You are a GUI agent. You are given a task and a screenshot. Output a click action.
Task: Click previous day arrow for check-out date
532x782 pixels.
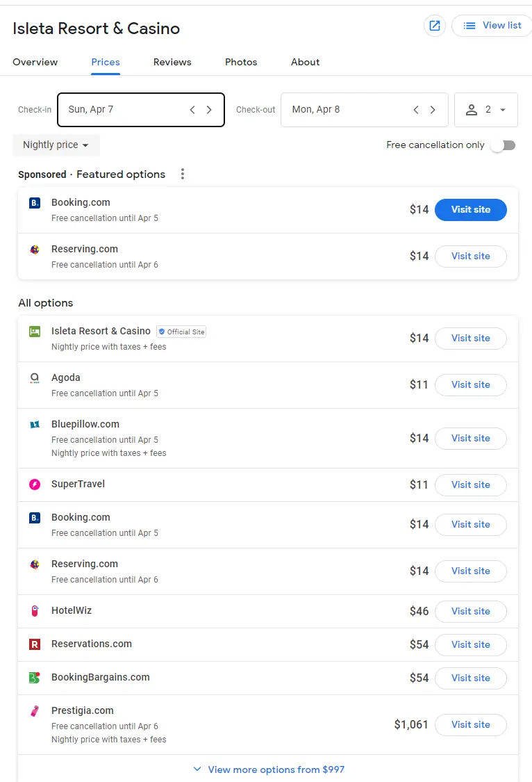pyautogui.click(x=416, y=110)
